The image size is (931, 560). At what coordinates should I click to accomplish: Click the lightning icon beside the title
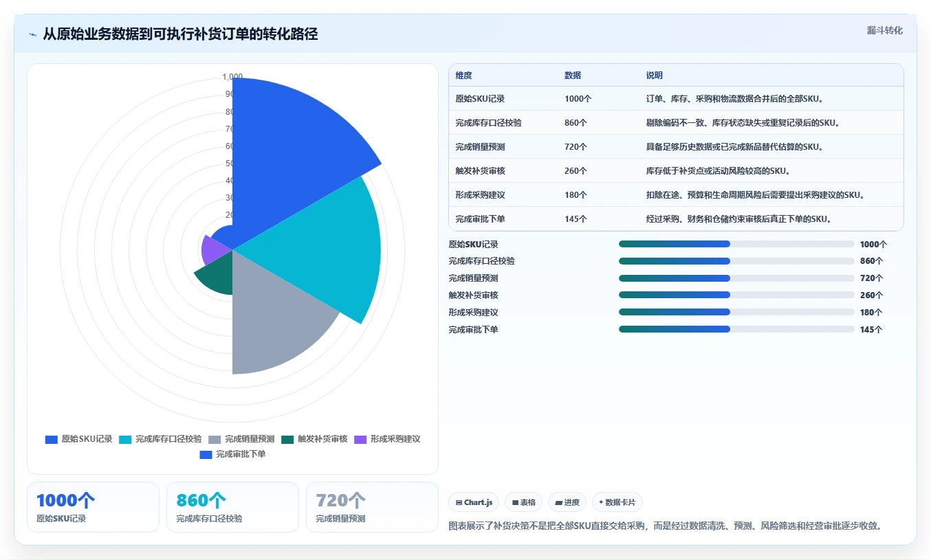coord(32,34)
